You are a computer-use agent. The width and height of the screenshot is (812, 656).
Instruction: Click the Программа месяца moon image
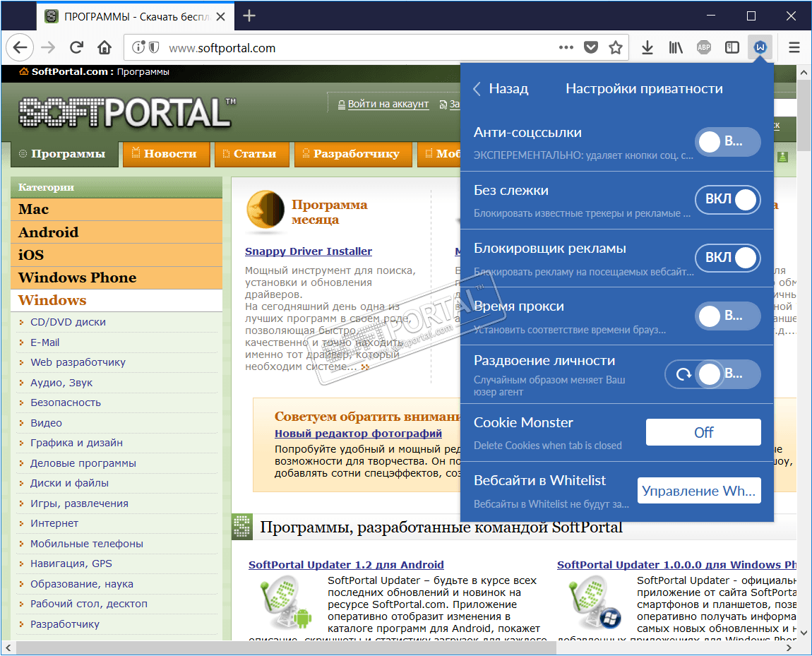point(265,209)
